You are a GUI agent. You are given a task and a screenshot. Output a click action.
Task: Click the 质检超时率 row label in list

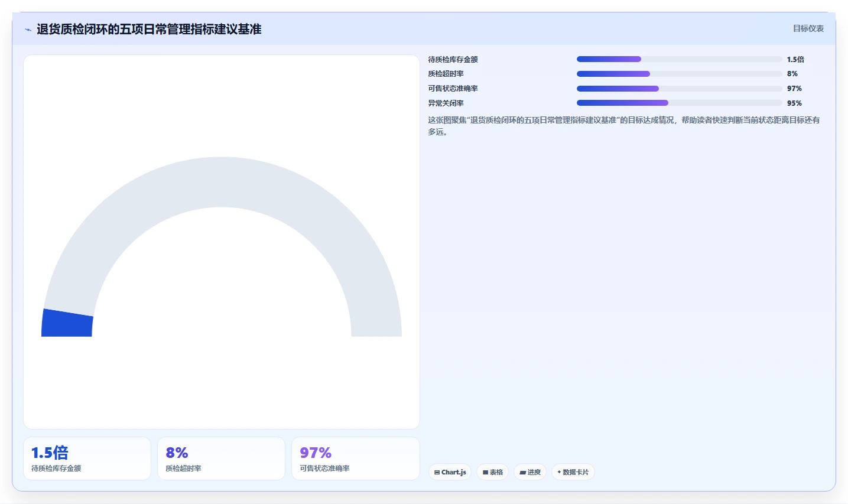(446, 74)
